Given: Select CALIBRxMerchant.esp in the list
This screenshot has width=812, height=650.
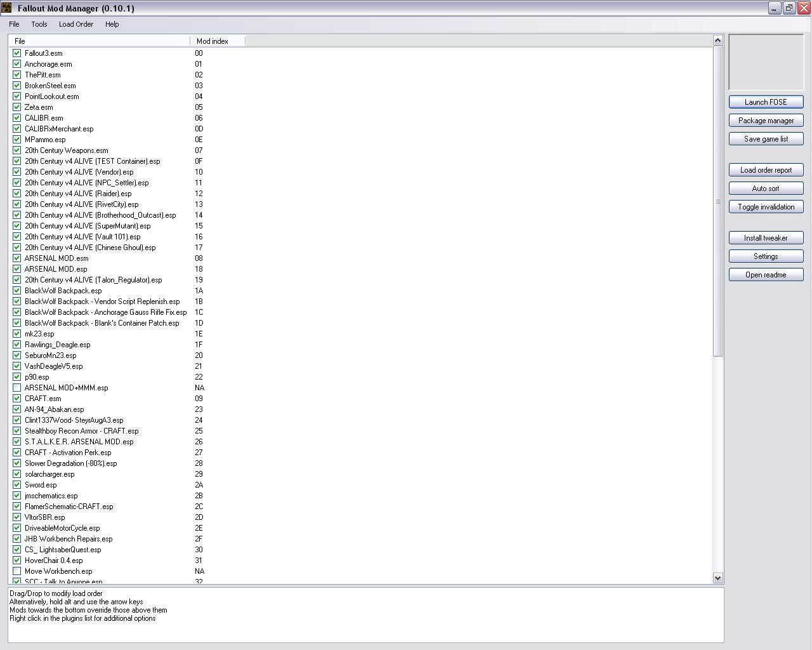Looking at the screenshot, I should pos(59,129).
